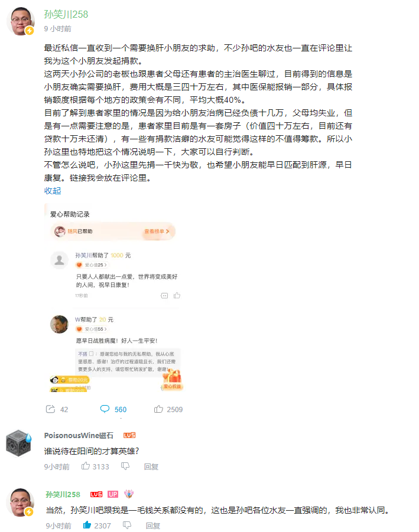Image resolution: width=419 pixels, height=532 pixels.
Task: Like PoisonousWine磁石's comment
Action: pos(86,466)
